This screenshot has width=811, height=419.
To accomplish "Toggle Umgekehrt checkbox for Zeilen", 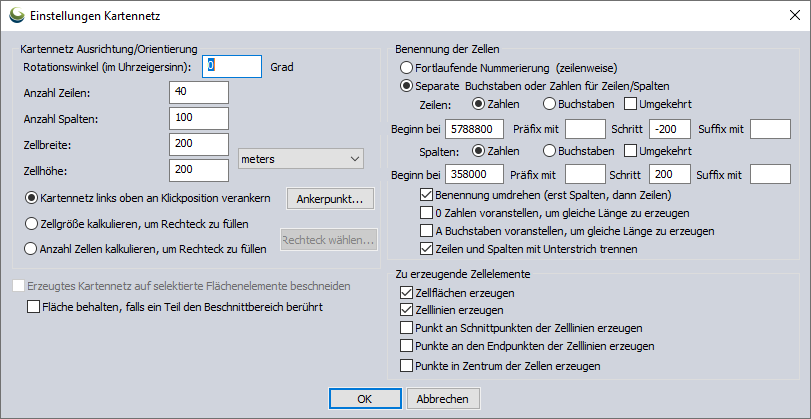I will point(658,104).
